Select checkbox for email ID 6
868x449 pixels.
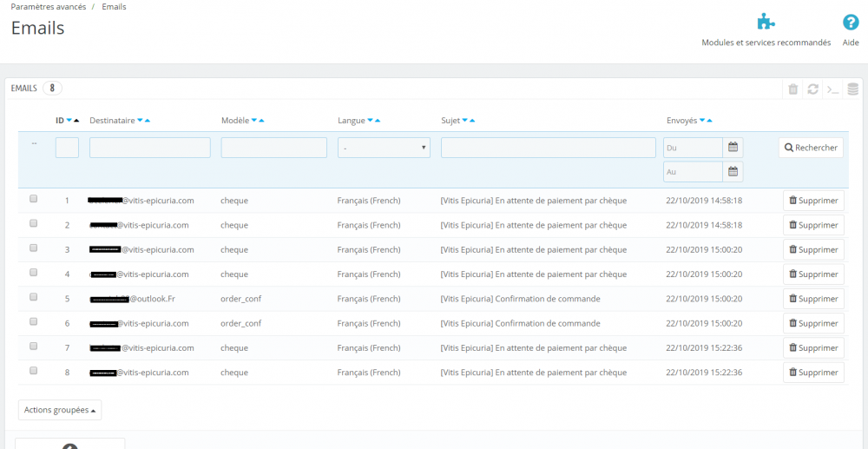[33, 321]
